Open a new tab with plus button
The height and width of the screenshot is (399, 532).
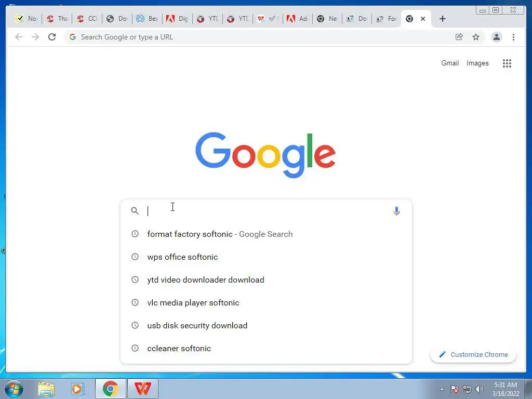pyautogui.click(x=443, y=19)
